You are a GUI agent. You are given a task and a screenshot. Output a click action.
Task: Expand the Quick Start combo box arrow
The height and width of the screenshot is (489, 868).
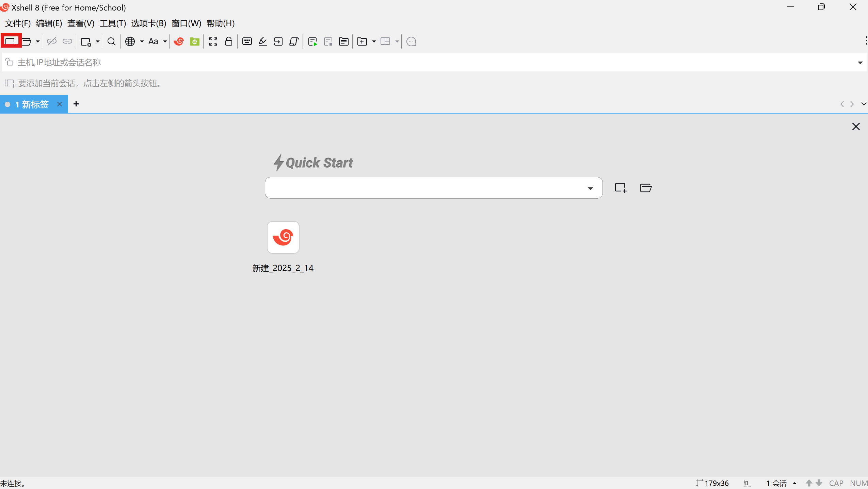coord(590,188)
